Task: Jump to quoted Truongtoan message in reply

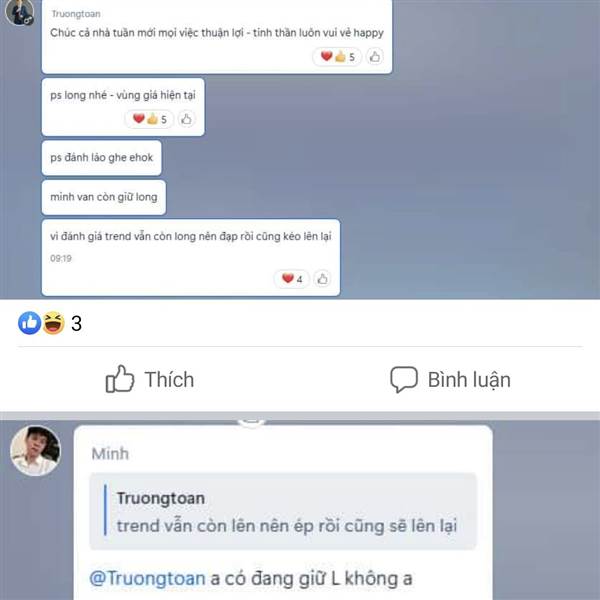Action: [283, 511]
